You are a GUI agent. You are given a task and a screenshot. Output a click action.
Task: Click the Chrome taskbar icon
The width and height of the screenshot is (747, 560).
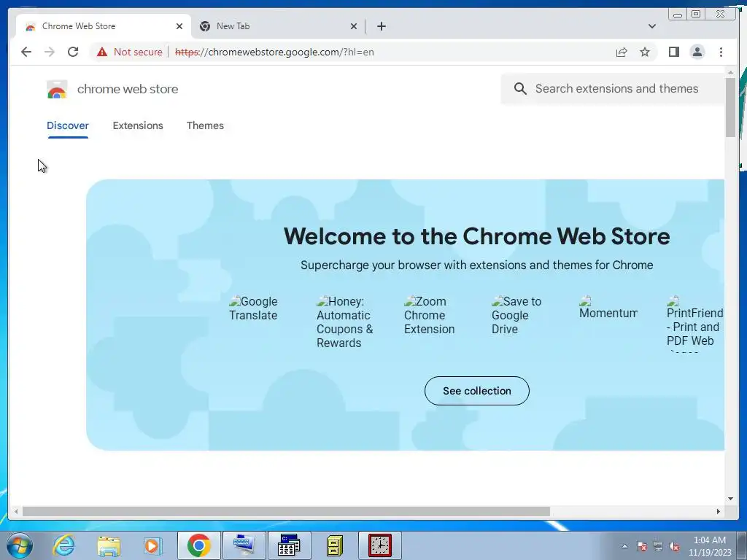click(x=199, y=545)
